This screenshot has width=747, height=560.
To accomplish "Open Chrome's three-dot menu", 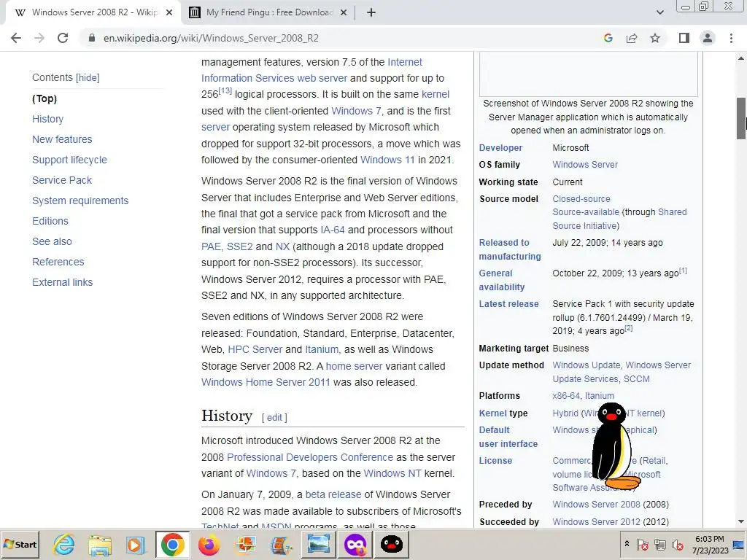I will click(x=731, y=38).
